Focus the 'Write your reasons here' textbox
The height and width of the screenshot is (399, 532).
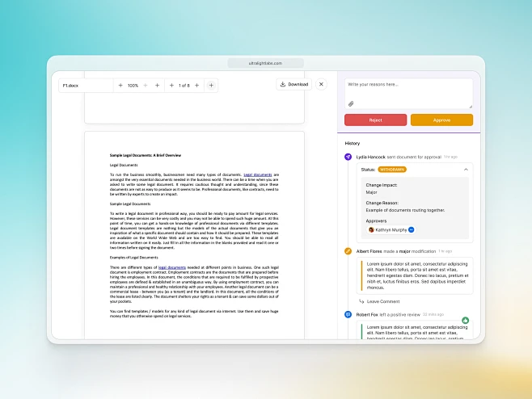coord(409,94)
